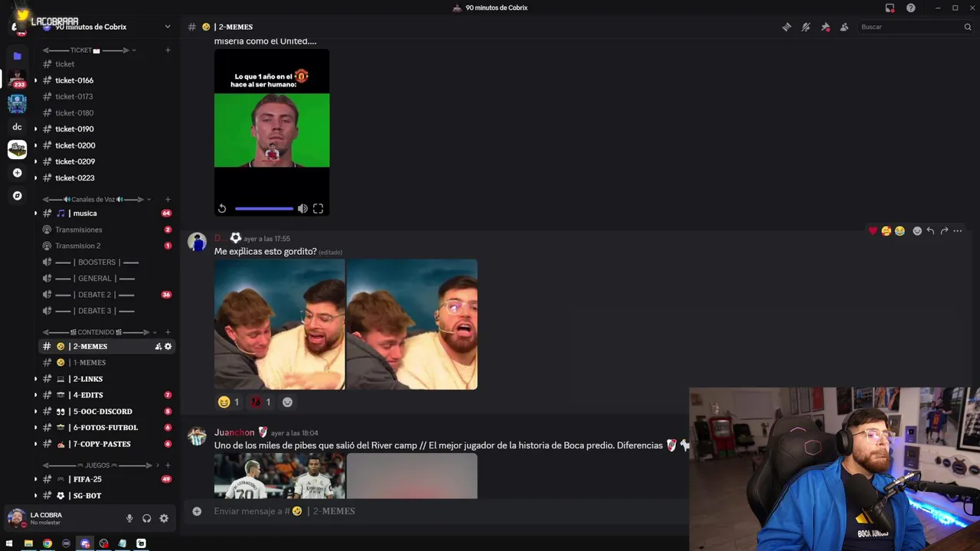
Task: Collapse the CONTENIDO category
Action: coord(100,332)
